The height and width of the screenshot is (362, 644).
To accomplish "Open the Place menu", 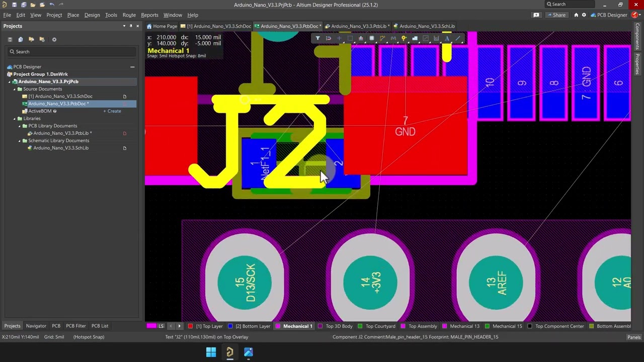I will [73, 15].
